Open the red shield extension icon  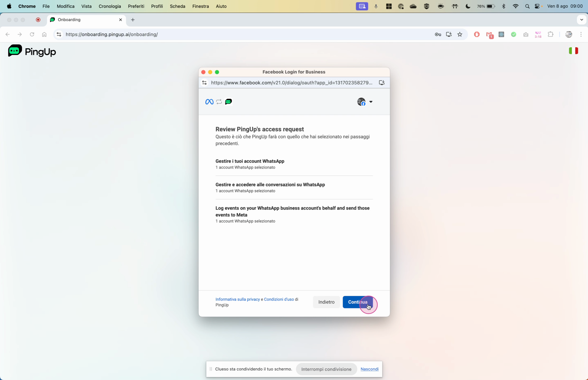click(477, 35)
